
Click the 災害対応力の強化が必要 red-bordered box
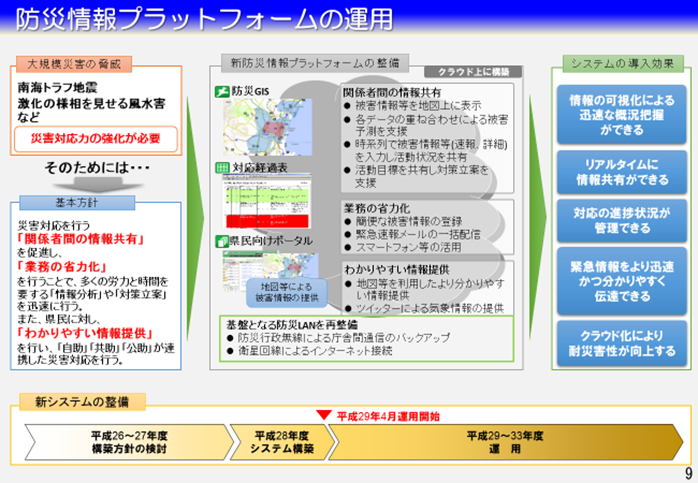click(97, 138)
